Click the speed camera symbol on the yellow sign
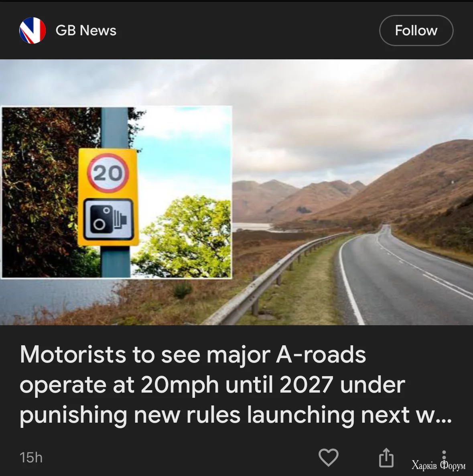Viewport: 473px width, 476px height. pos(108,219)
